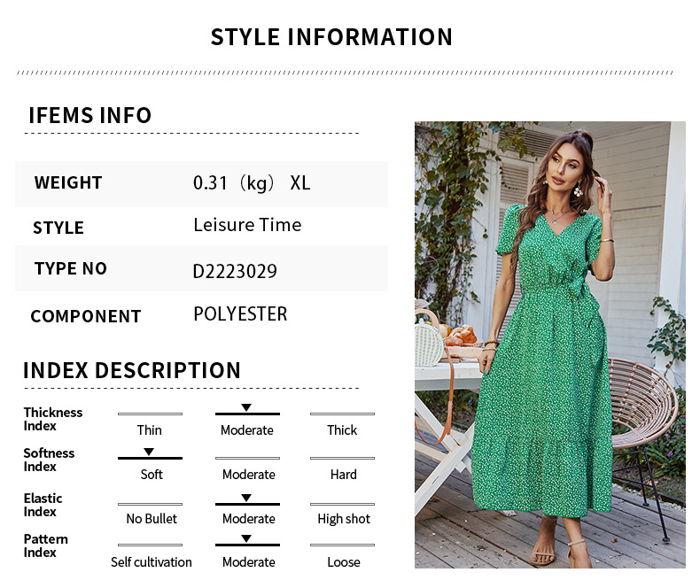Select the Moderate option in Pattern Index

249,562
